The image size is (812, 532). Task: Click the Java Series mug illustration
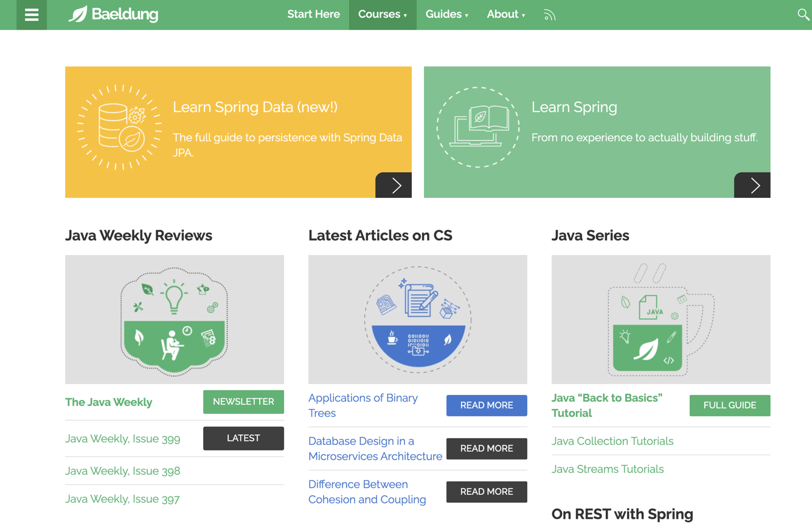coord(661,319)
